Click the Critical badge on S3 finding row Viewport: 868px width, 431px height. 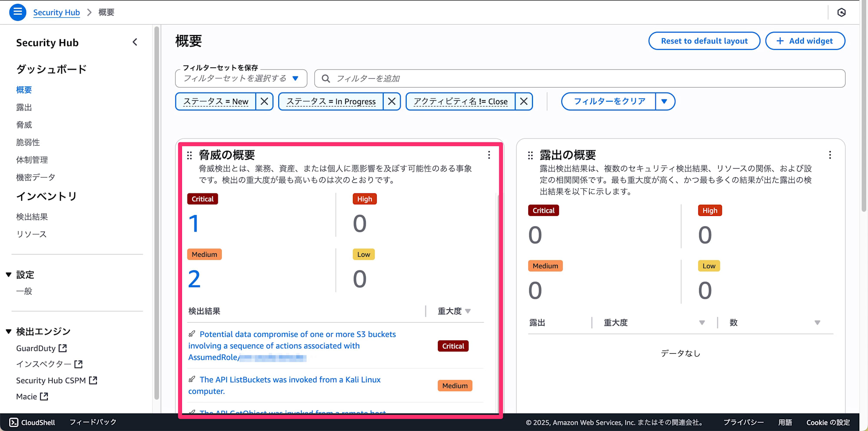453,346
